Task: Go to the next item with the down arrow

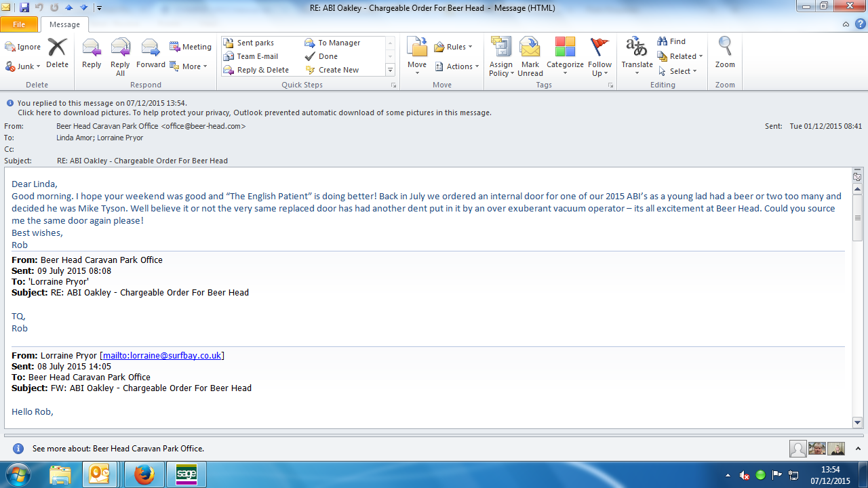Action: click(83, 8)
